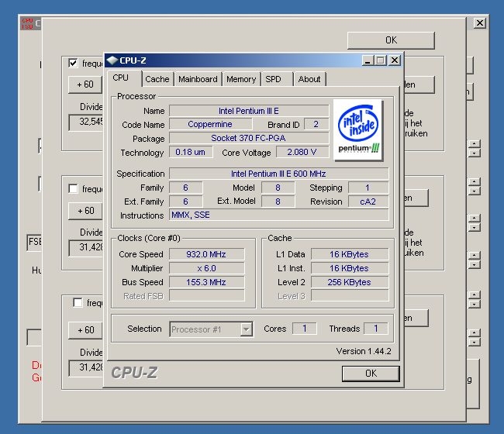
Task: Minimize the CPU-Z window
Action: [368, 60]
